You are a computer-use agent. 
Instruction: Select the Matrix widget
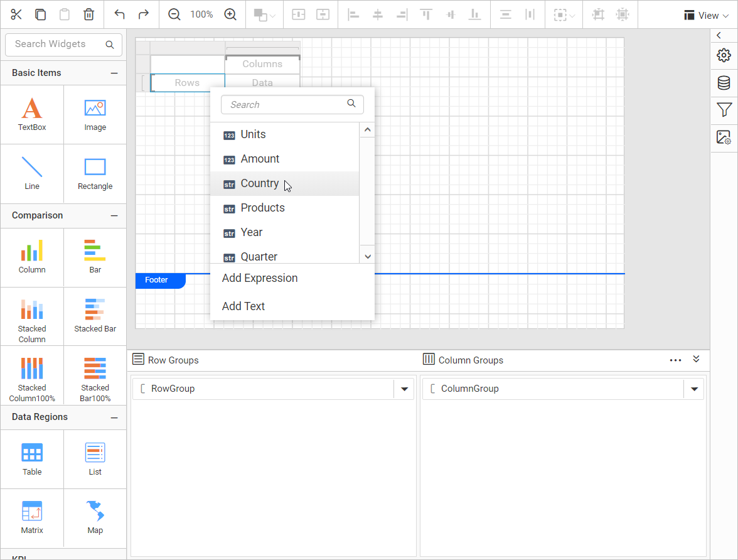click(x=32, y=517)
